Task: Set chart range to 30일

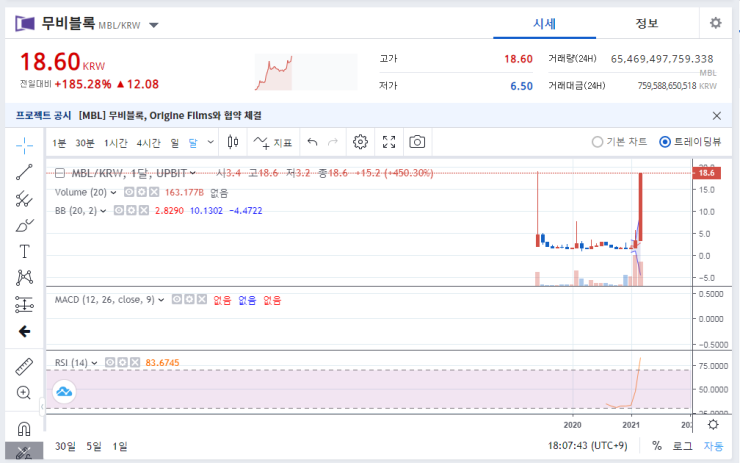Action: 65,446
